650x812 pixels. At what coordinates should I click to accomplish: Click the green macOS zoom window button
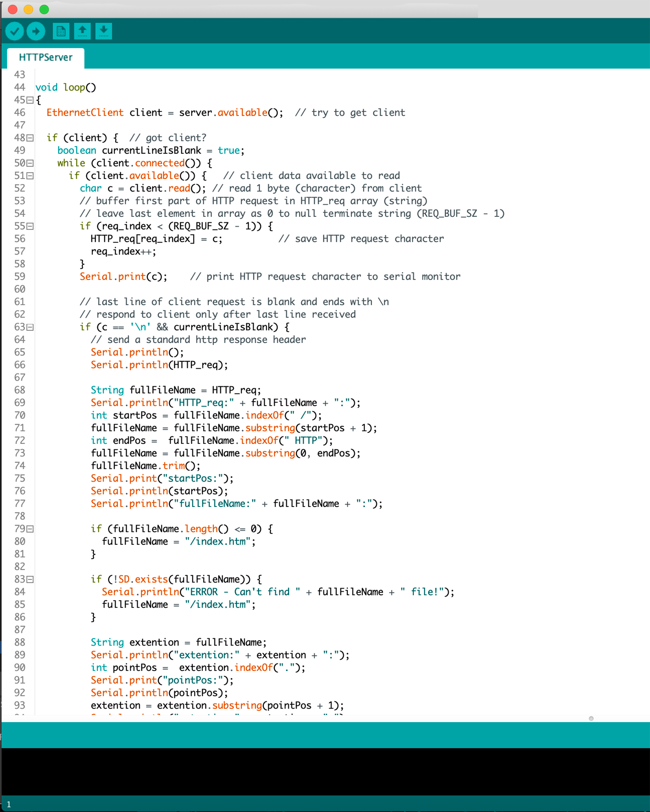[x=44, y=9]
